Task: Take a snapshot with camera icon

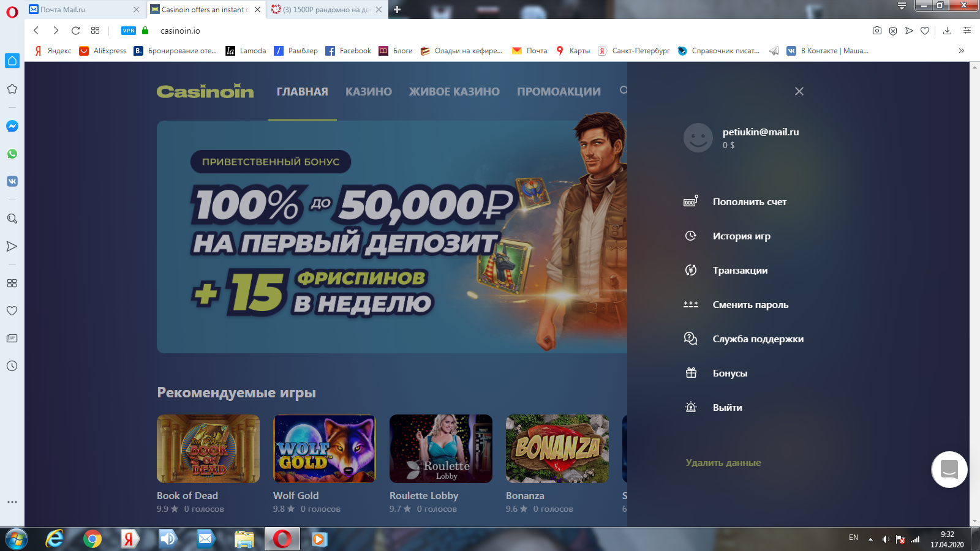Action: coord(877,31)
